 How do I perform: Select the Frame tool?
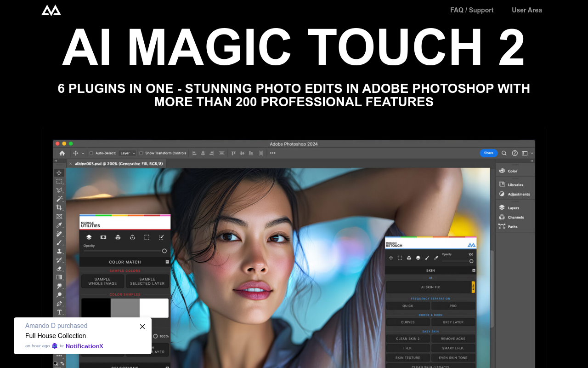click(59, 216)
